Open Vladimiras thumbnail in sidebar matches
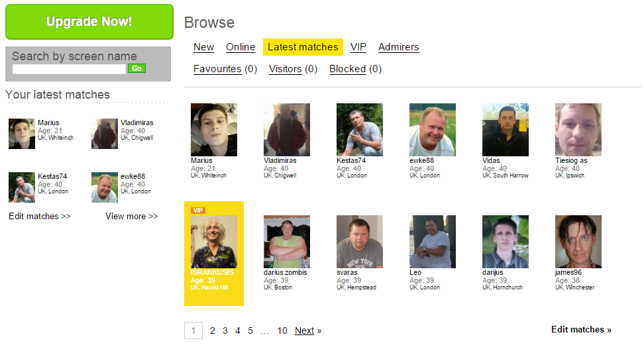Image resolution: width=644 pixels, height=355 pixels. pos(104,134)
